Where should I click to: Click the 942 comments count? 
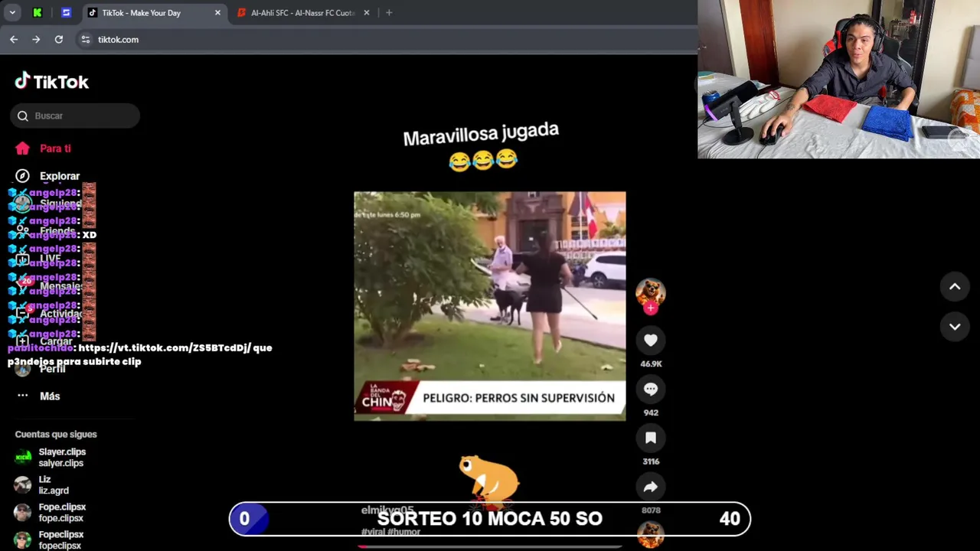tap(651, 412)
